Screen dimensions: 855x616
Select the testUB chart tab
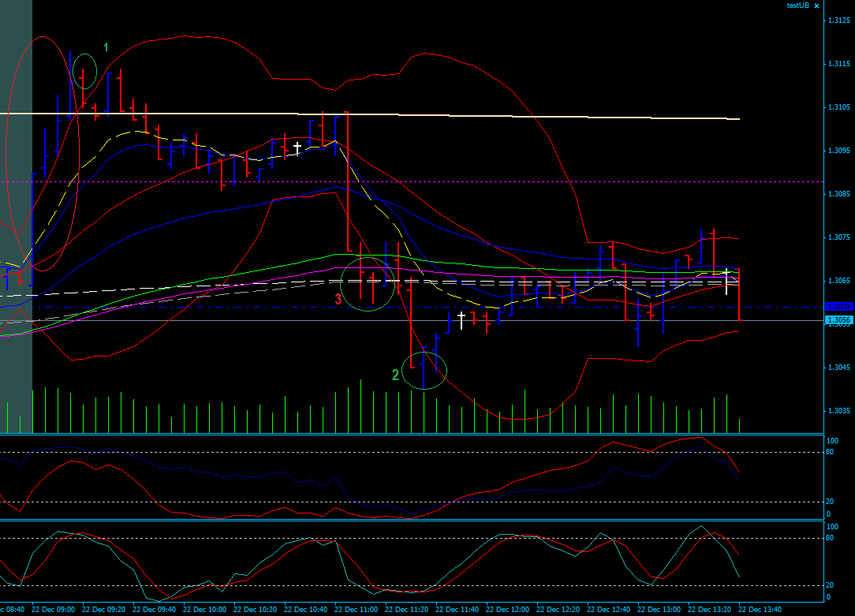(x=797, y=6)
